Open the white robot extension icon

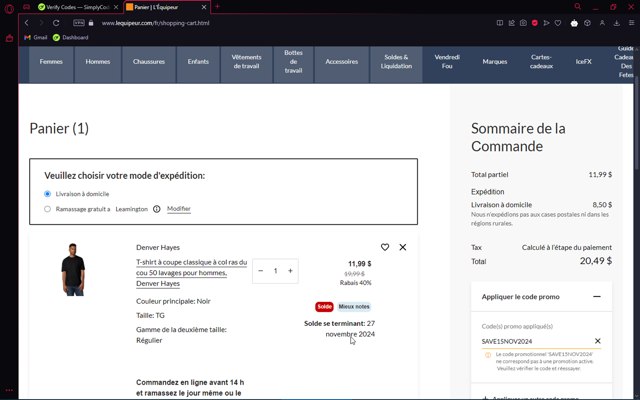pyautogui.click(x=574, y=23)
